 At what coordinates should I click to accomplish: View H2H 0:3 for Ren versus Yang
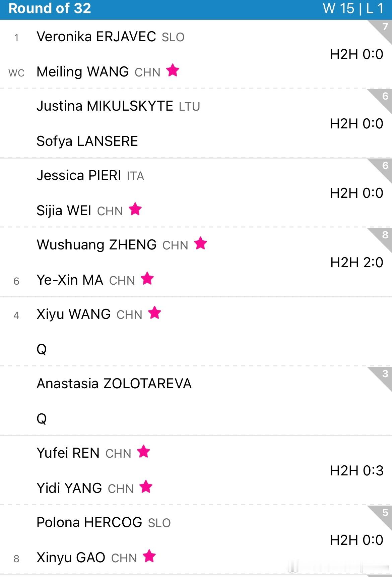[x=356, y=471]
